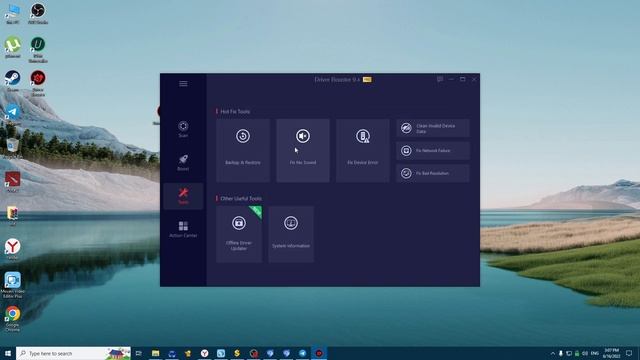Open the hamburger menu in Driver Booster
The image size is (640, 360).
point(183,84)
